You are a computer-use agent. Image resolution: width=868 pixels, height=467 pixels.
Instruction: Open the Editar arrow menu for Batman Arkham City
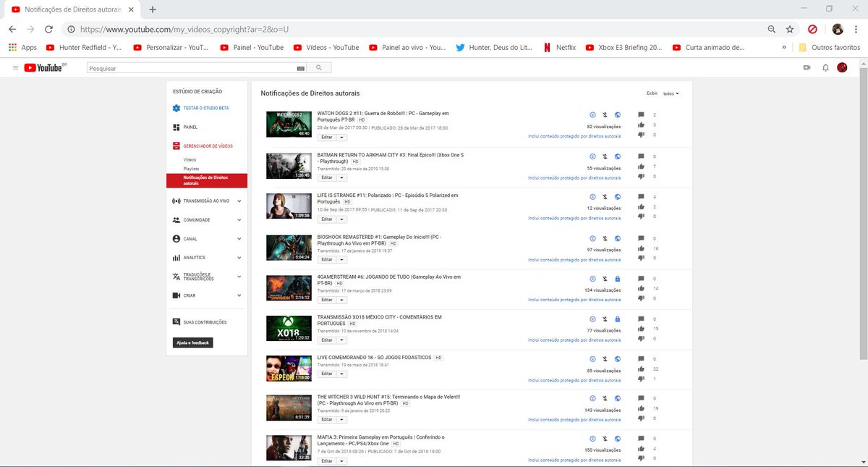click(x=341, y=177)
